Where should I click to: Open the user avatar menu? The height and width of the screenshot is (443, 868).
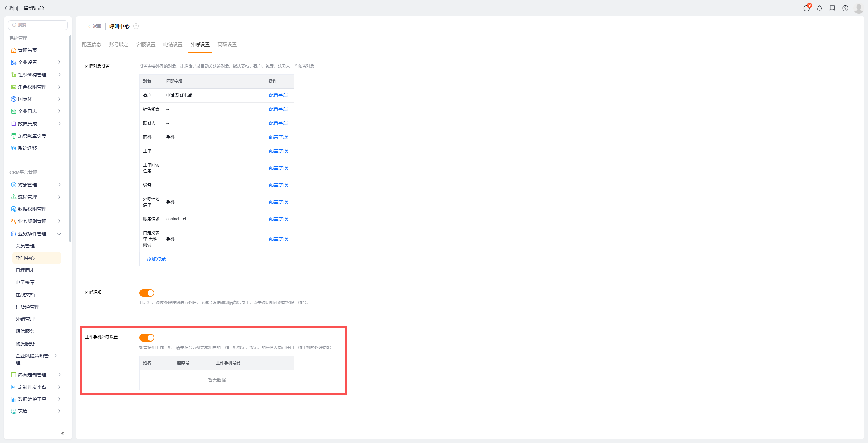click(859, 8)
